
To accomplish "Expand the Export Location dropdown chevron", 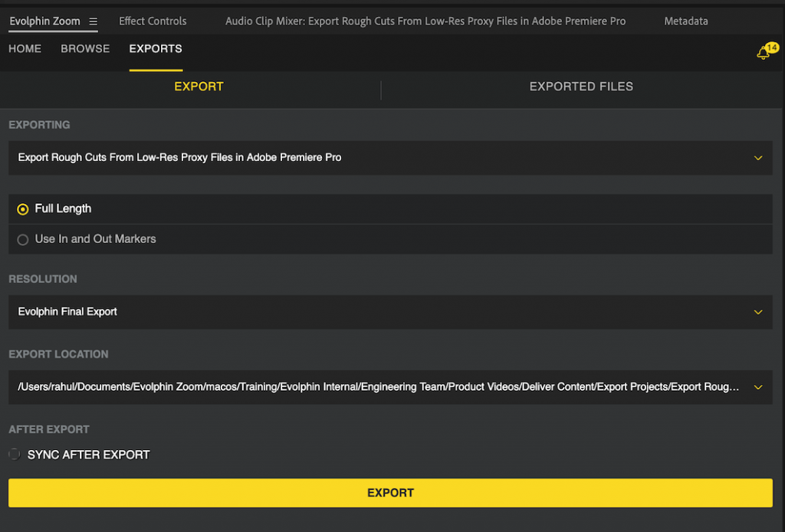I will 758,387.
